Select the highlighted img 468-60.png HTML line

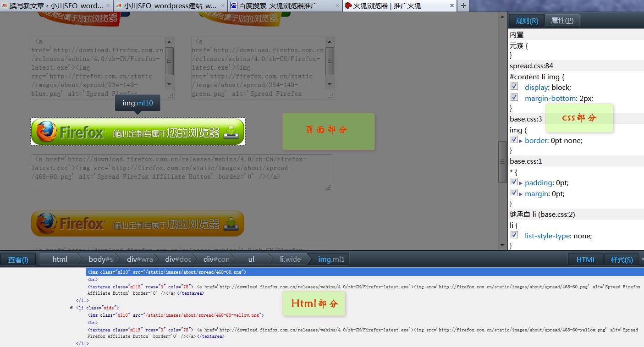click(x=364, y=272)
